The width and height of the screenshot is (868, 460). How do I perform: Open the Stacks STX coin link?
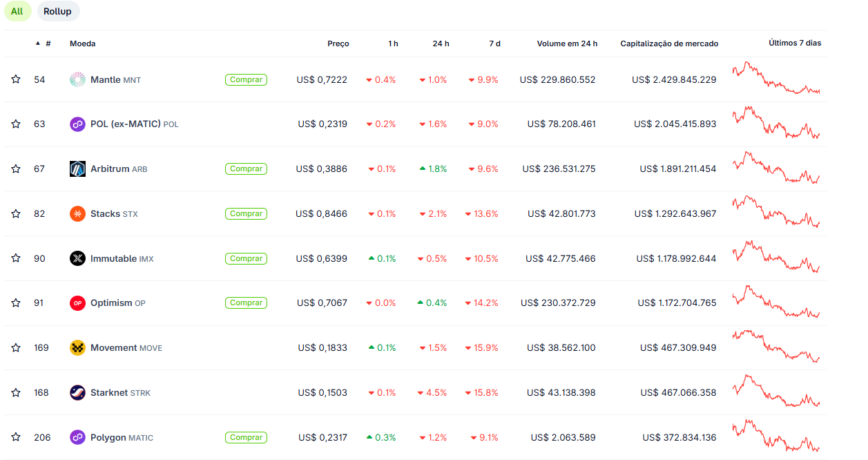(114, 213)
